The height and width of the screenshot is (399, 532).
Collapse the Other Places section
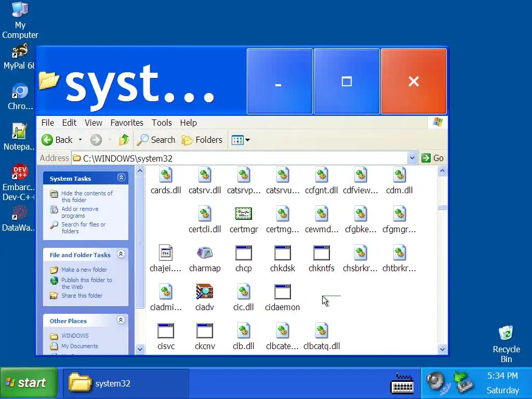pos(121,320)
